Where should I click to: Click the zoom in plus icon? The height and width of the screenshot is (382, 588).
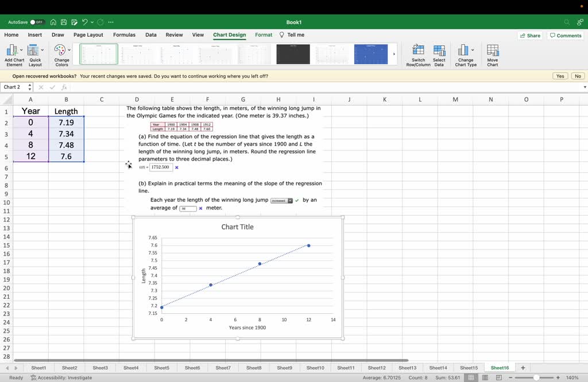pos(558,377)
